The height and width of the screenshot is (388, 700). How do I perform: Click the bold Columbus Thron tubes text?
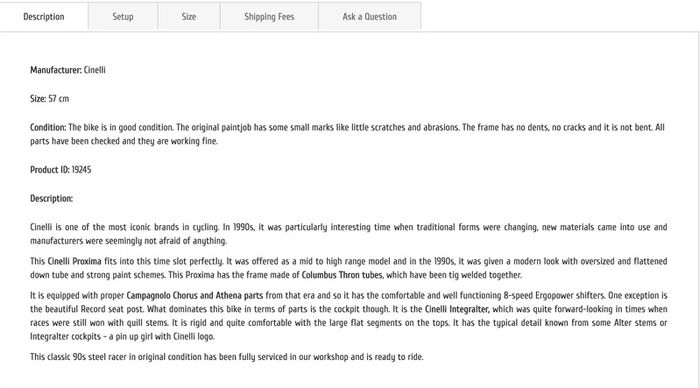(342, 275)
